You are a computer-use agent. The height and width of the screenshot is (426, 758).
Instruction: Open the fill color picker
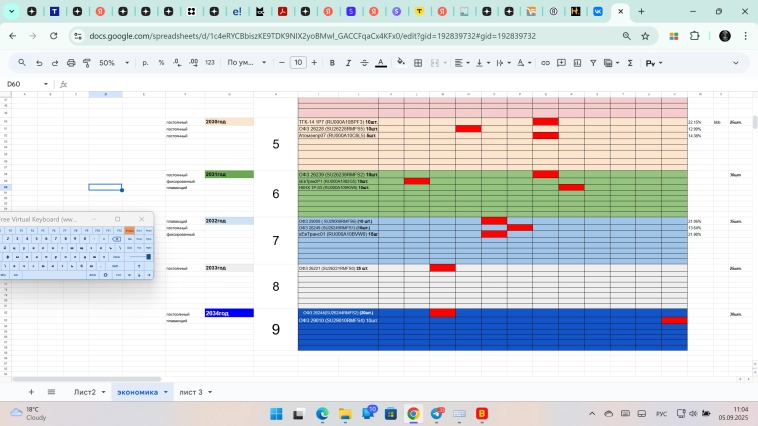(x=401, y=63)
